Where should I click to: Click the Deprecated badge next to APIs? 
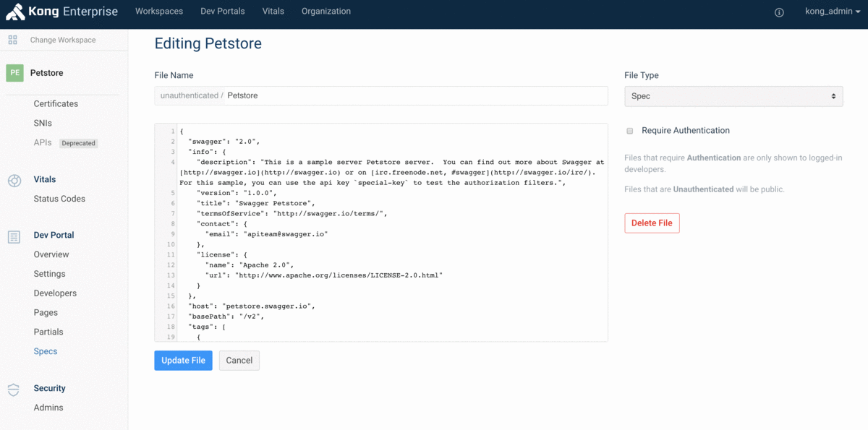click(x=78, y=143)
